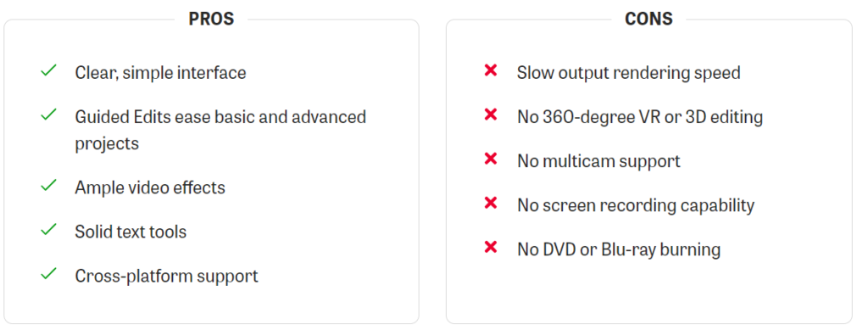The image size is (868, 330).
Task: Click the red X next to DVD burning
Action: 491,247
